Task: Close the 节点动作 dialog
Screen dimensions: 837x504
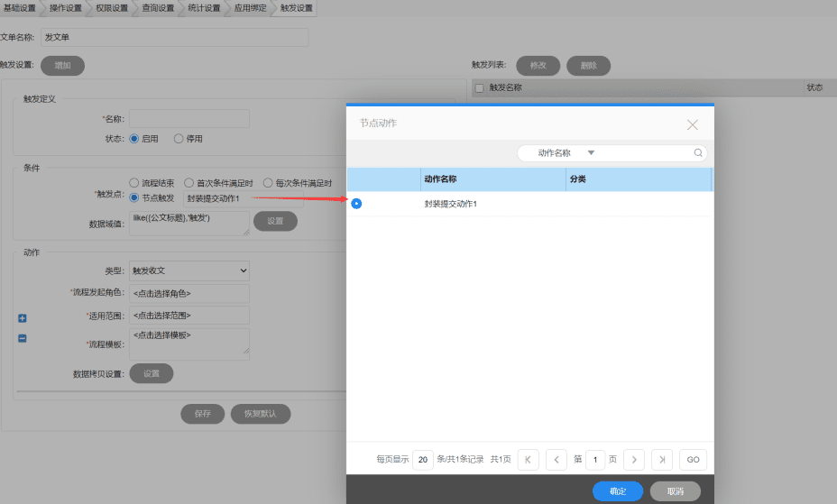Action: (x=693, y=124)
